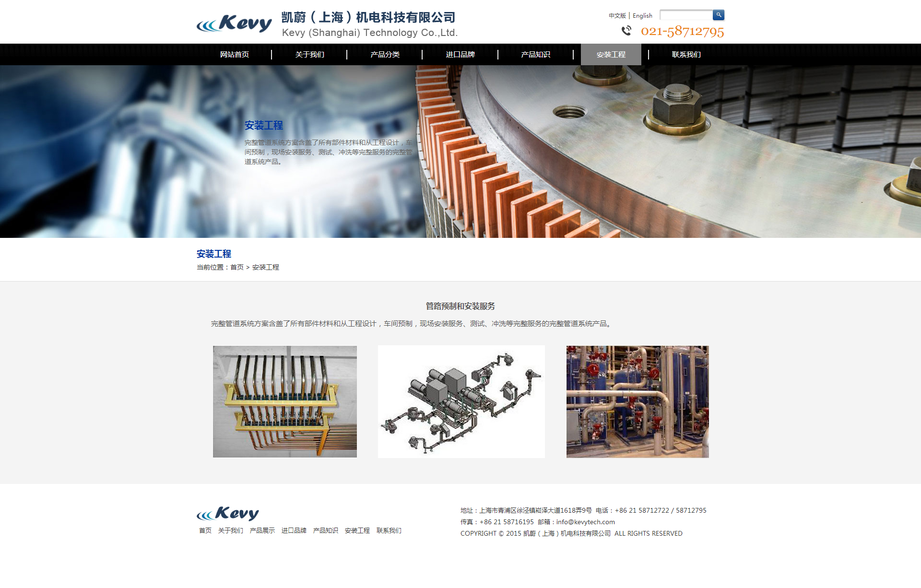Click the email info@kevytech.com

(x=585, y=522)
